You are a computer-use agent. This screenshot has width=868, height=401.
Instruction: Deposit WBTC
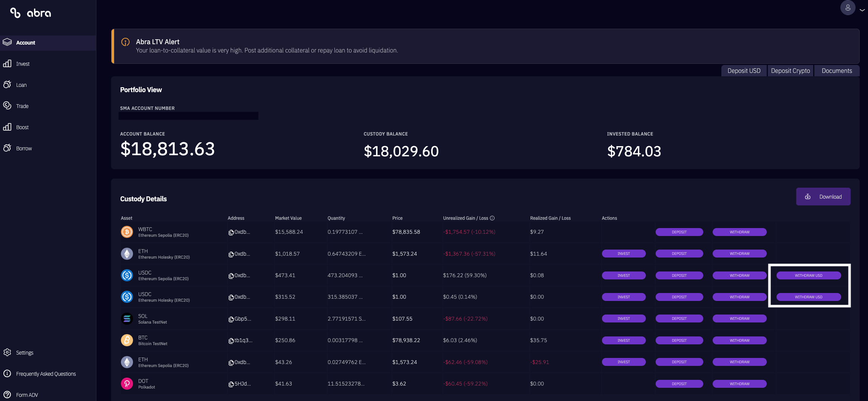click(x=679, y=232)
